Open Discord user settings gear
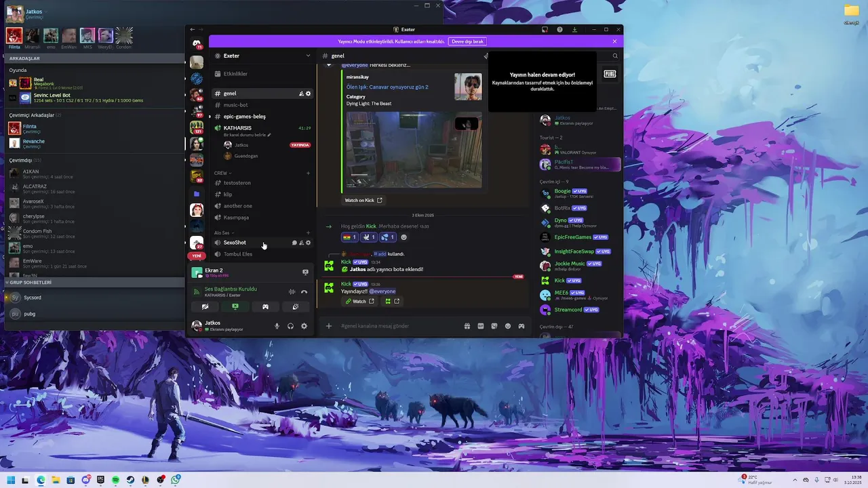 point(304,326)
